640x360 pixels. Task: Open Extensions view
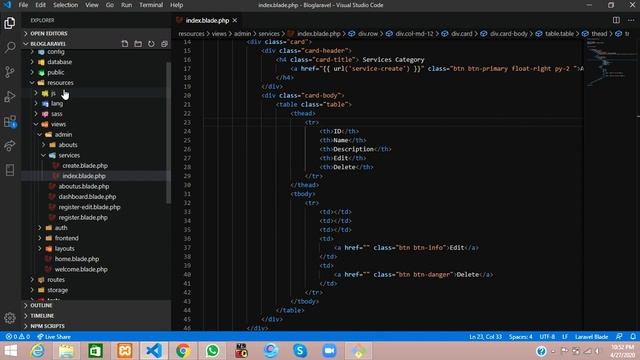10,121
